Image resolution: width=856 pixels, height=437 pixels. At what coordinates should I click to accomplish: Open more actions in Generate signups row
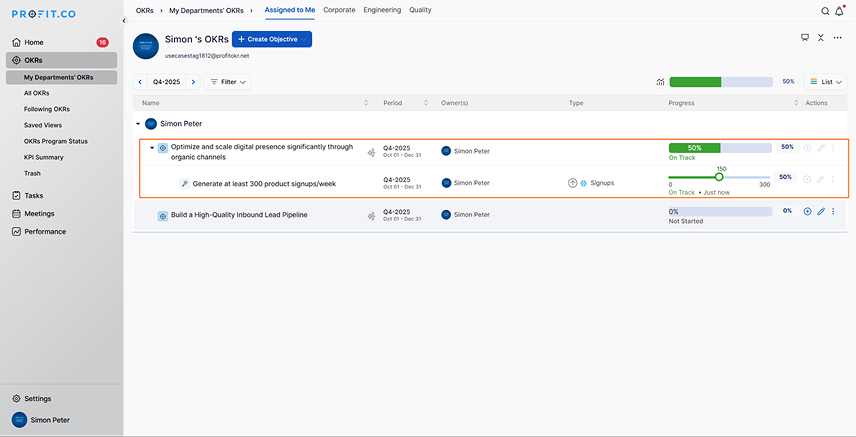pyautogui.click(x=833, y=179)
